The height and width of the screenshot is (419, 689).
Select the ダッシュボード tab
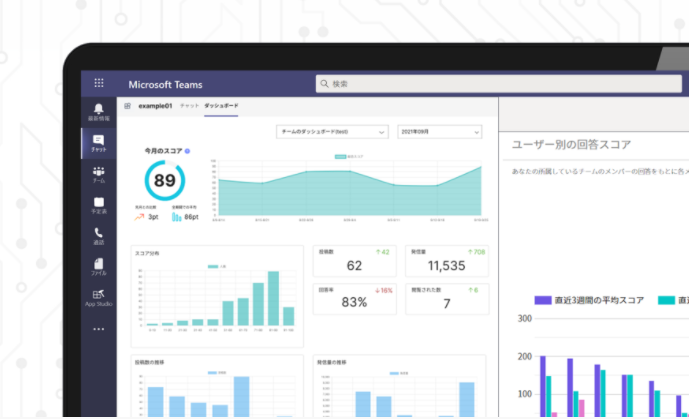coord(220,105)
